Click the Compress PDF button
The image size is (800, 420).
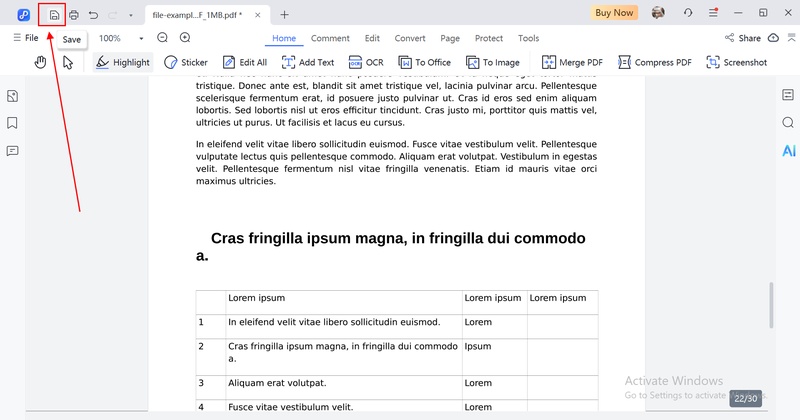[655, 62]
